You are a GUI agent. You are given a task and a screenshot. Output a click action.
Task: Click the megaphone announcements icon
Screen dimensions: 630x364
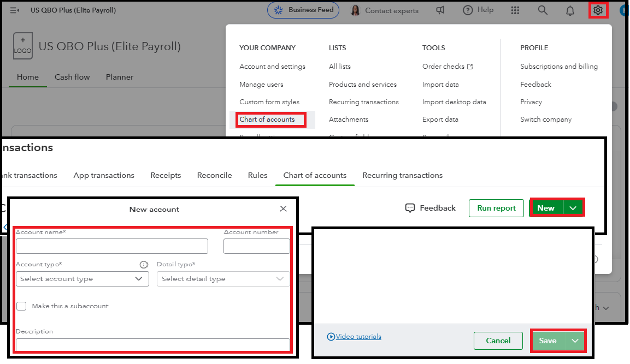pos(440,10)
